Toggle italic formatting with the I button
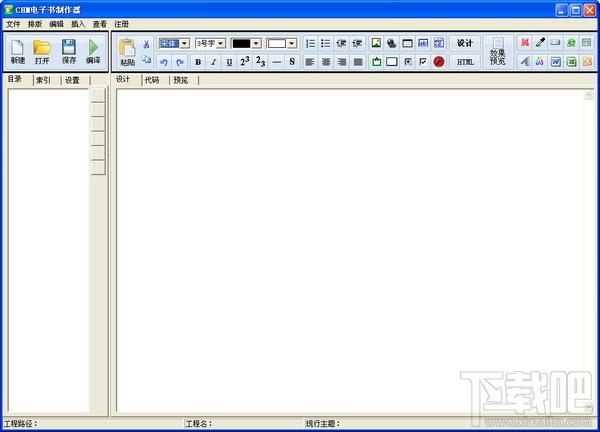 click(214, 62)
